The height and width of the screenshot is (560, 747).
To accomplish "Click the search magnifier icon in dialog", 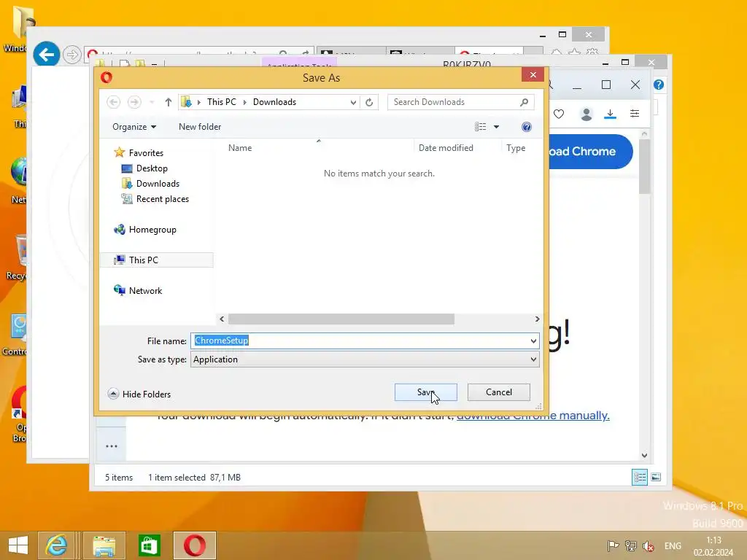I will (524, 102).
